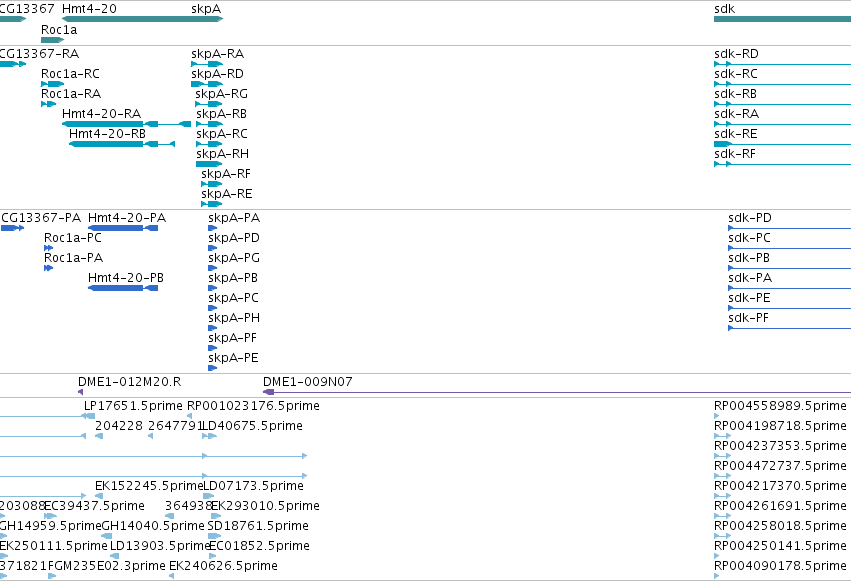
Task: Click the EK293010.5prime EST label
Action: pos(265,506)
